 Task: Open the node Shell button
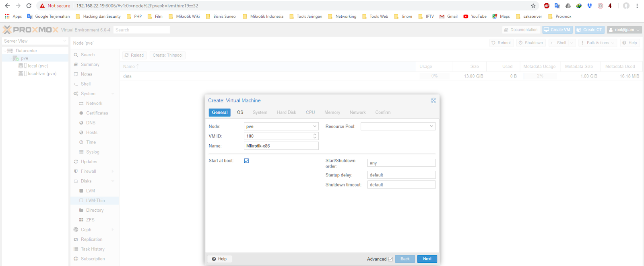pos(558,43)
